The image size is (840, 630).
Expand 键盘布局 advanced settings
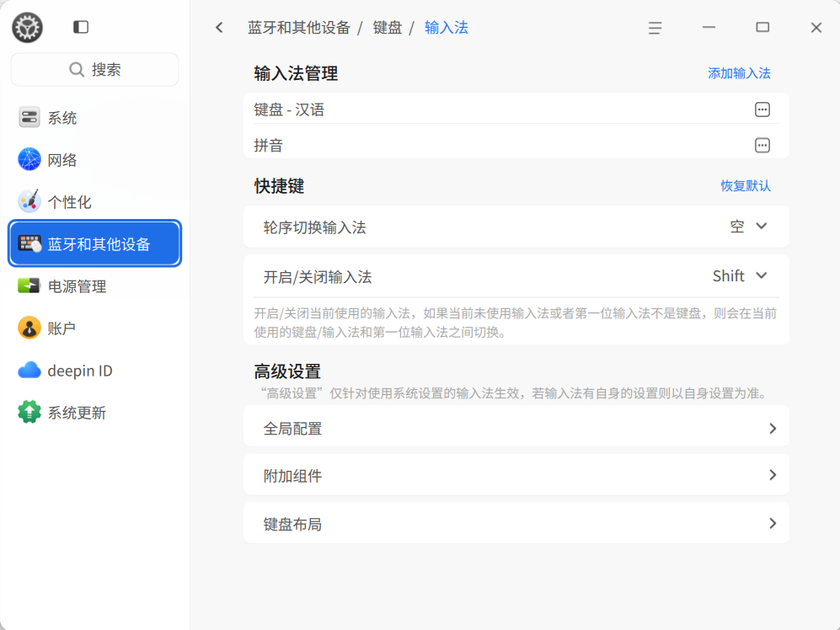pyautogui.click(x=516, y=523)
